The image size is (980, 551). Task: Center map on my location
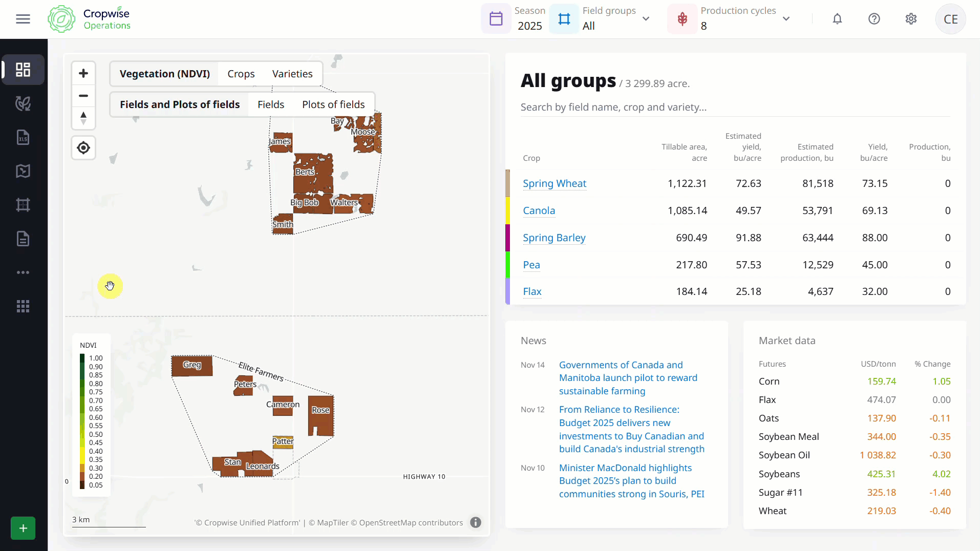pyautogui.click(x=83, y=148)
